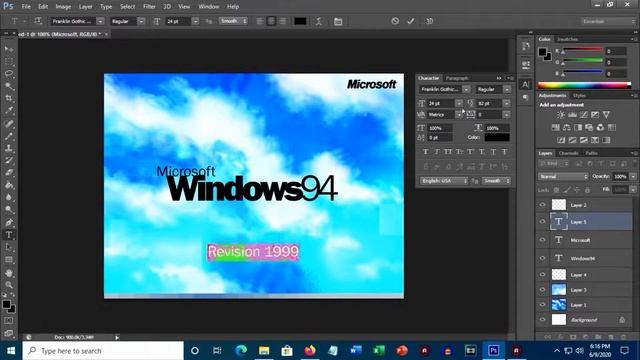Open anti-aliasing Smooth dropdown in options bar

(x=233, y=21)
